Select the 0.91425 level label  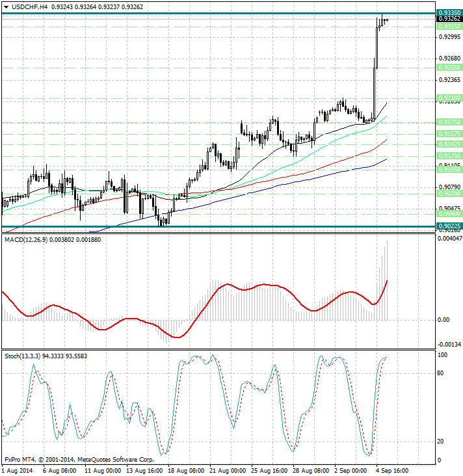(x=449, y=144)
